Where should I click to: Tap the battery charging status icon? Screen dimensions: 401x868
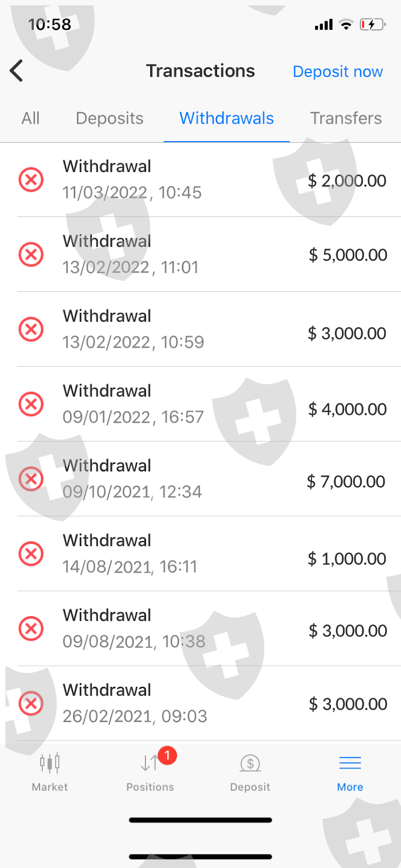[372, 24]
